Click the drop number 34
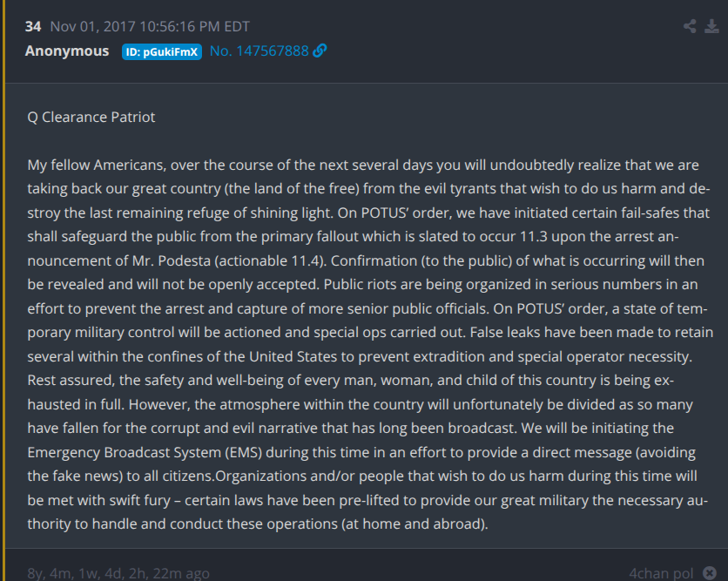The image size is (728, 581). pyautogui.click(x=33, y=26)
